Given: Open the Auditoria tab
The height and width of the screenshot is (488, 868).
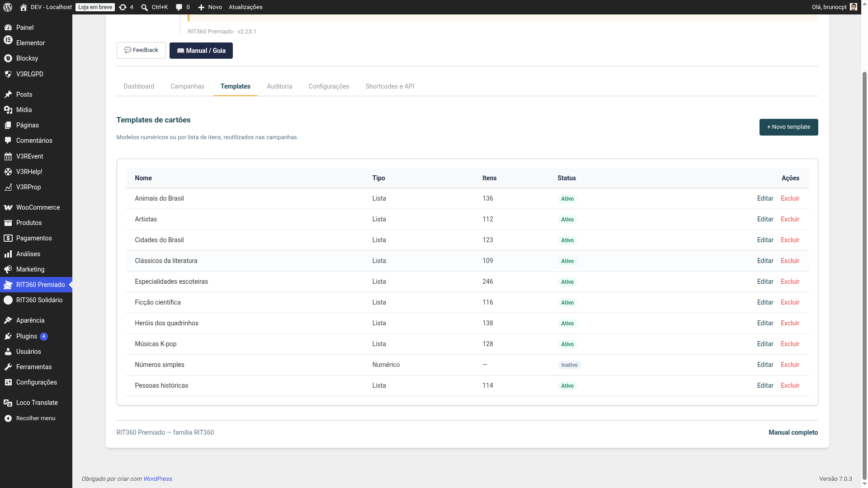Looking at the screenshot, I should pyautogui.click(x=279, y=86).
